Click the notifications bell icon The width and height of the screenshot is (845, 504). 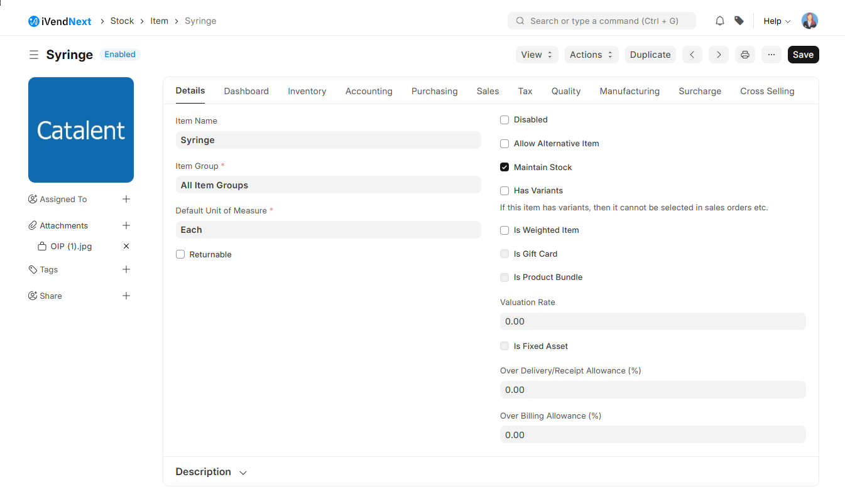coord(720,21)
